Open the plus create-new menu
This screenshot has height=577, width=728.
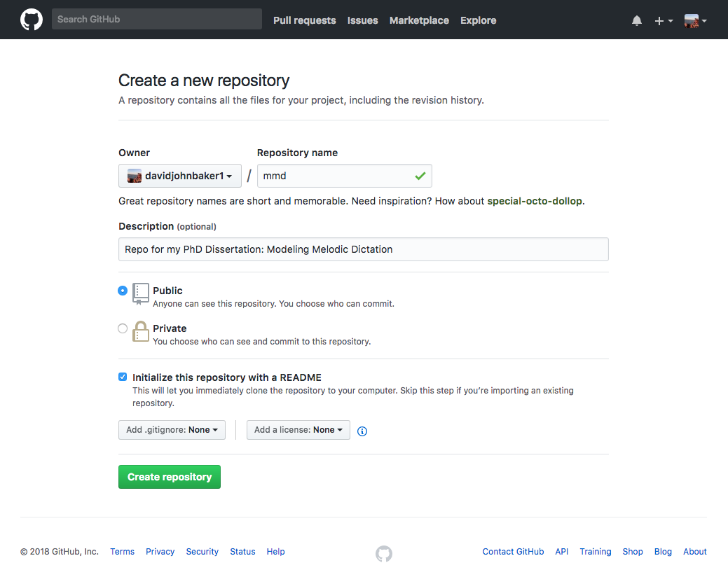(664, 20)
